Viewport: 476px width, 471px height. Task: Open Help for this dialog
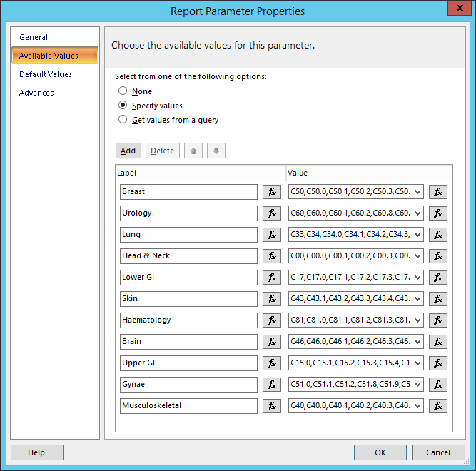[x=36, y=452]
